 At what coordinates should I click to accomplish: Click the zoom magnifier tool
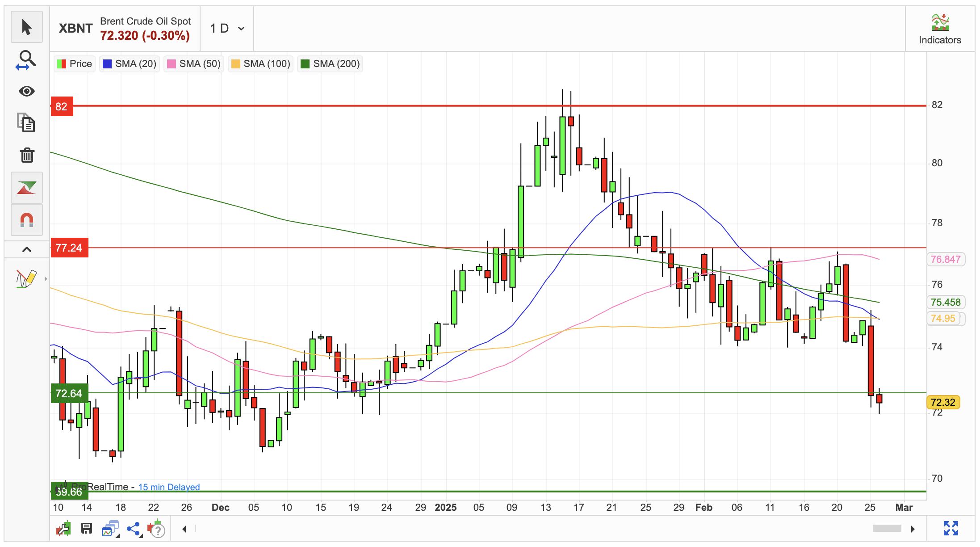point(27,59)
